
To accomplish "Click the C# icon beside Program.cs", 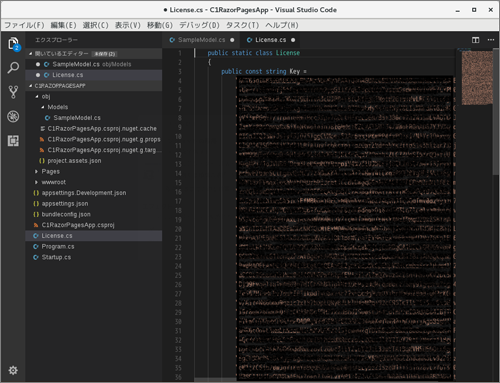I will coord(36,247).
